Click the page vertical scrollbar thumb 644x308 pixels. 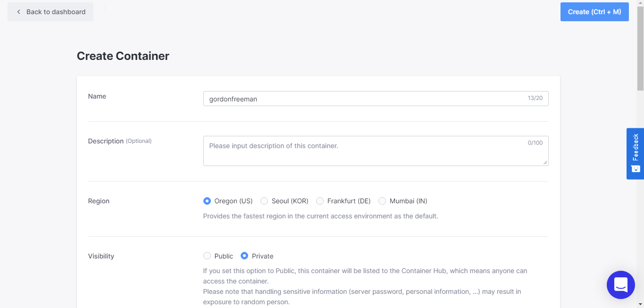[x=640, y=47]
